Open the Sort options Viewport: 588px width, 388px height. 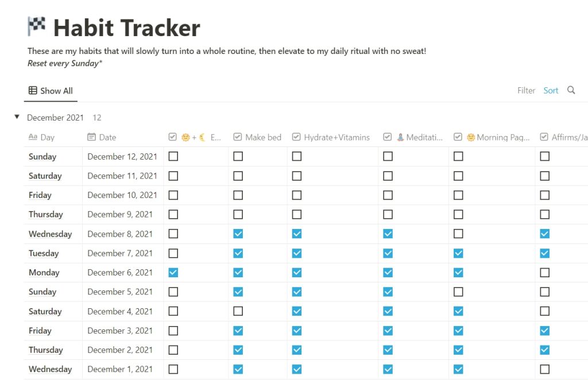[551, 90]
